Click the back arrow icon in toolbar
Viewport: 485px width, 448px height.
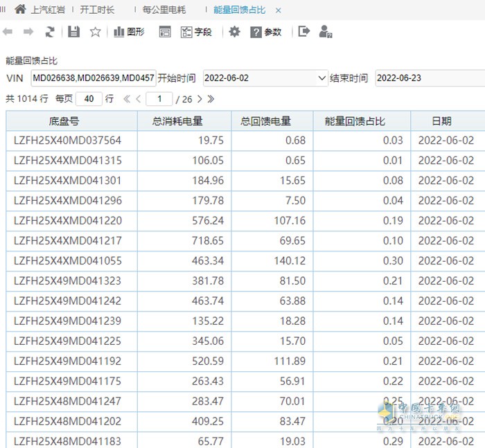[x=8, y=32]
